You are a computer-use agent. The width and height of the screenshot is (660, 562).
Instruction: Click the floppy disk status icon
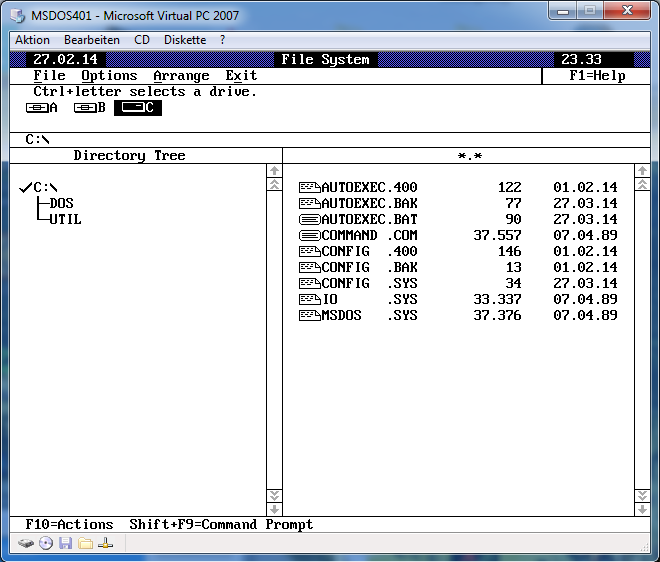pos(65,543)
